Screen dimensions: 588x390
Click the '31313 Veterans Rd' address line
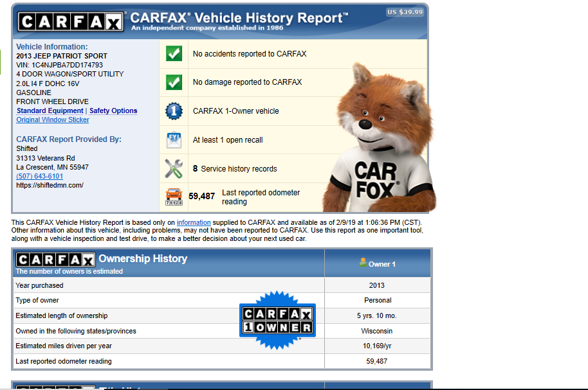pyautogui.click(x=46, y=158)
